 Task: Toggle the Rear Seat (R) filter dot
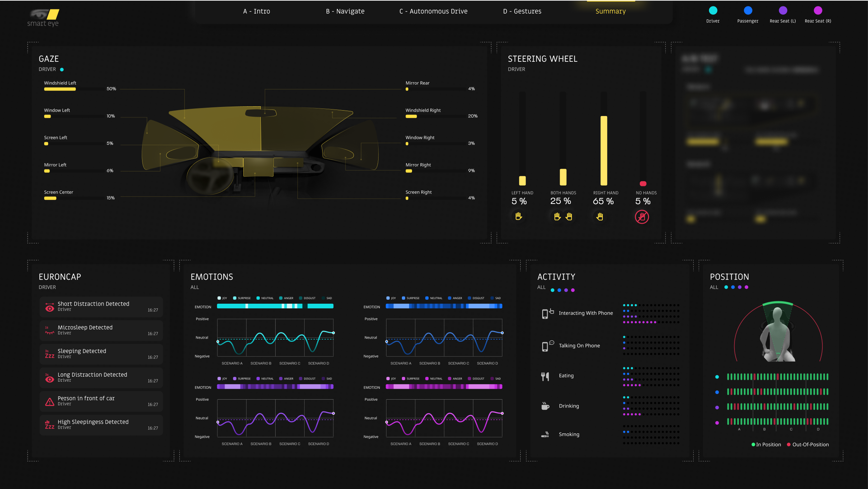tap(817, 10)
